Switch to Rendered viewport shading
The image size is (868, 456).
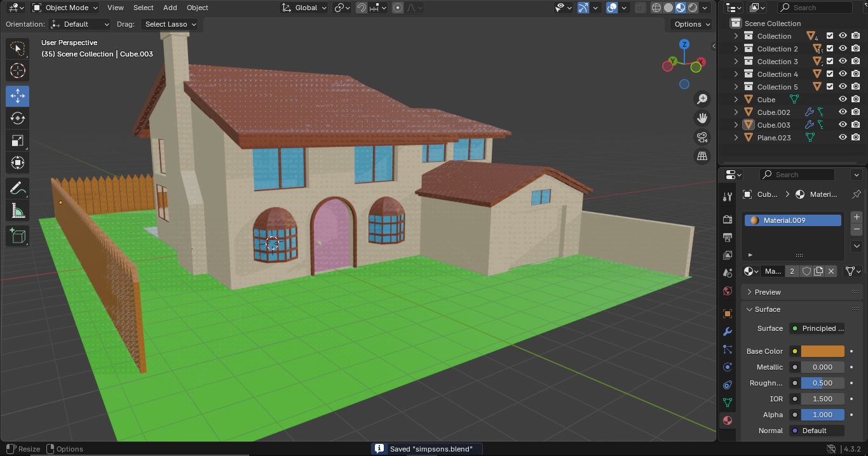tap(693, 8)
